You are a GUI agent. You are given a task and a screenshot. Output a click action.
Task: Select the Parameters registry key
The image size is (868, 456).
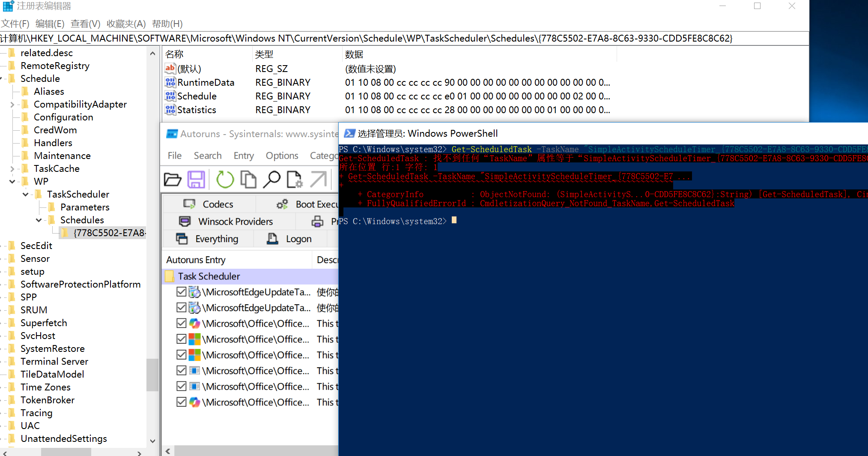[85, 207]
